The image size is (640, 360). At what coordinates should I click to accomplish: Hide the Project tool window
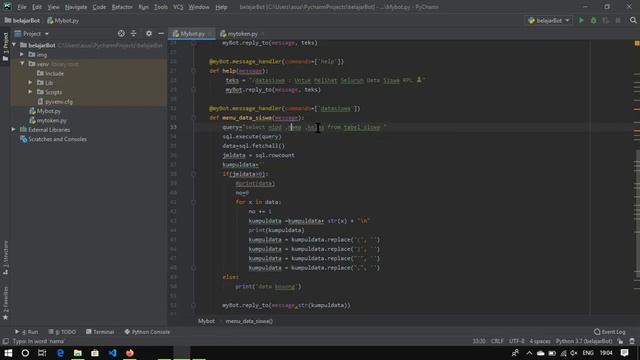[x=161, y=33]
